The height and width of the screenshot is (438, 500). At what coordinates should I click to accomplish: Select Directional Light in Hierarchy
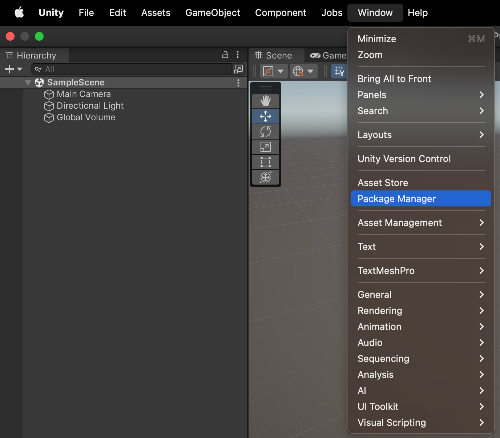[x=90, y=106]
